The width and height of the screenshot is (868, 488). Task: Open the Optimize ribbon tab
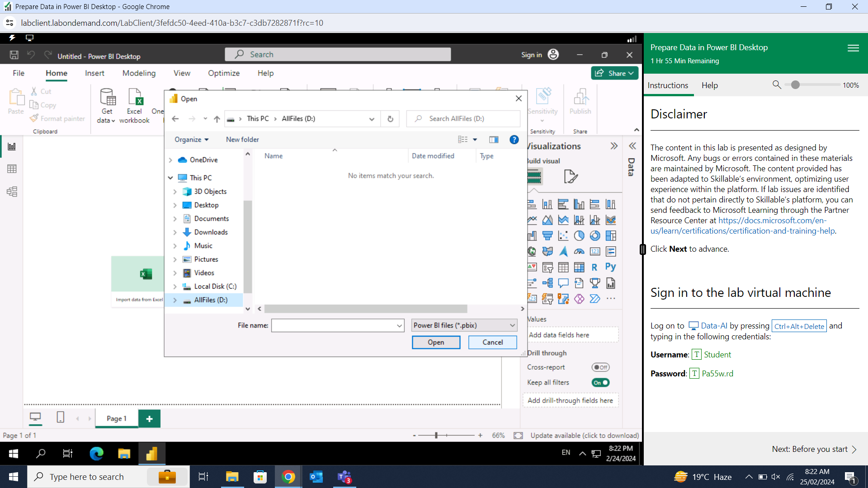pyautogui.click(x=224, y=73)
